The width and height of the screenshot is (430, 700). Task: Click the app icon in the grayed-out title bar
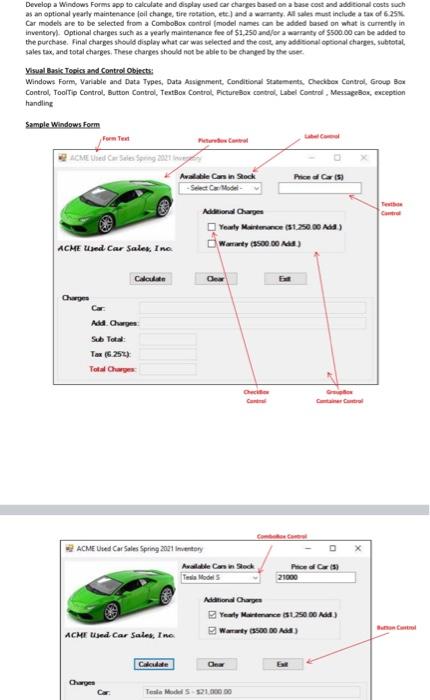pos(63,158)
